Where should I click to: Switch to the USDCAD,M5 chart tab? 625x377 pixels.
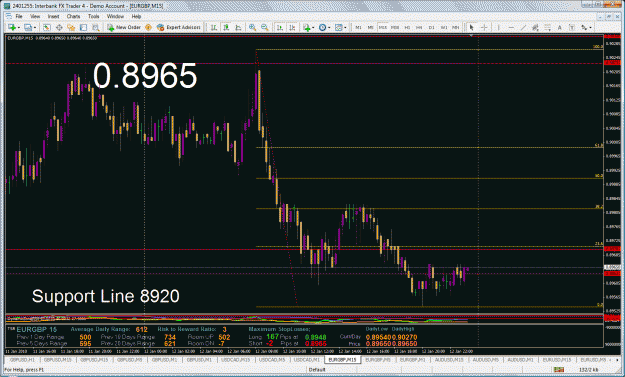click(272, 360)
